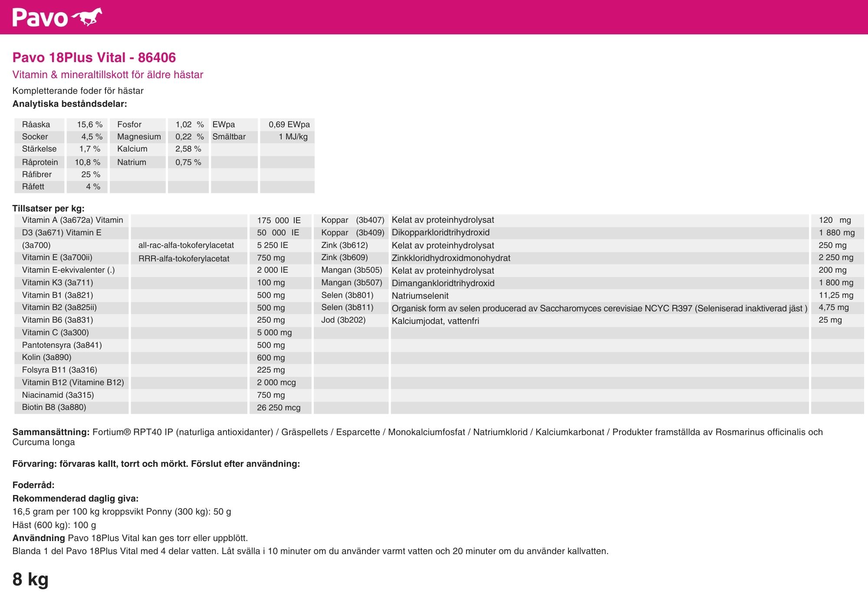Click the all-rac-alfa-tokoferylacetat cell
868x614 pixels.
(186, 245)
